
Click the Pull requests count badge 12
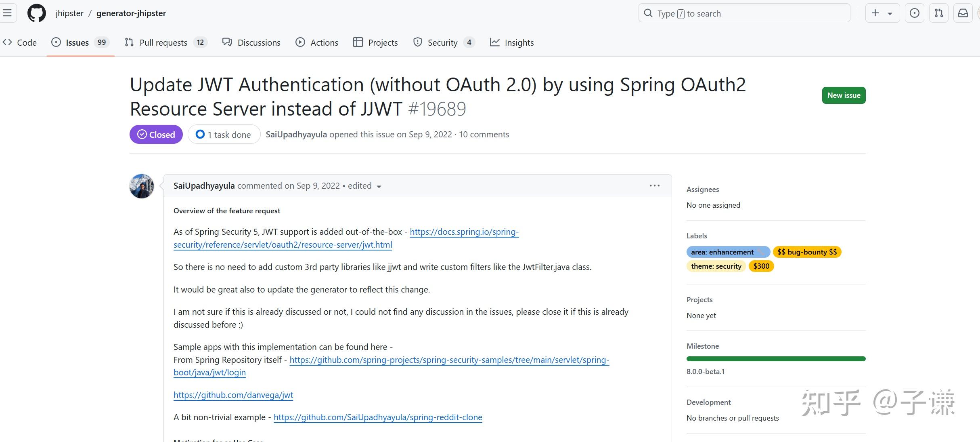[x=200, y=42]
